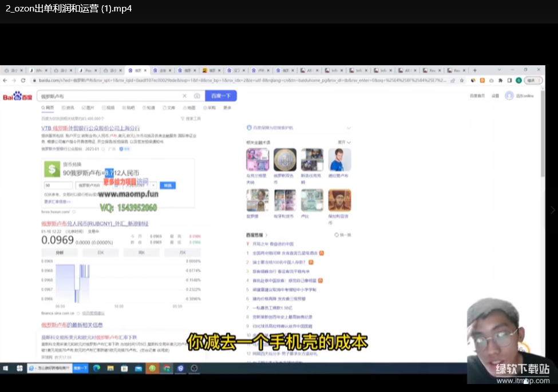Click the green dollar currency icon

click(52, 169)
